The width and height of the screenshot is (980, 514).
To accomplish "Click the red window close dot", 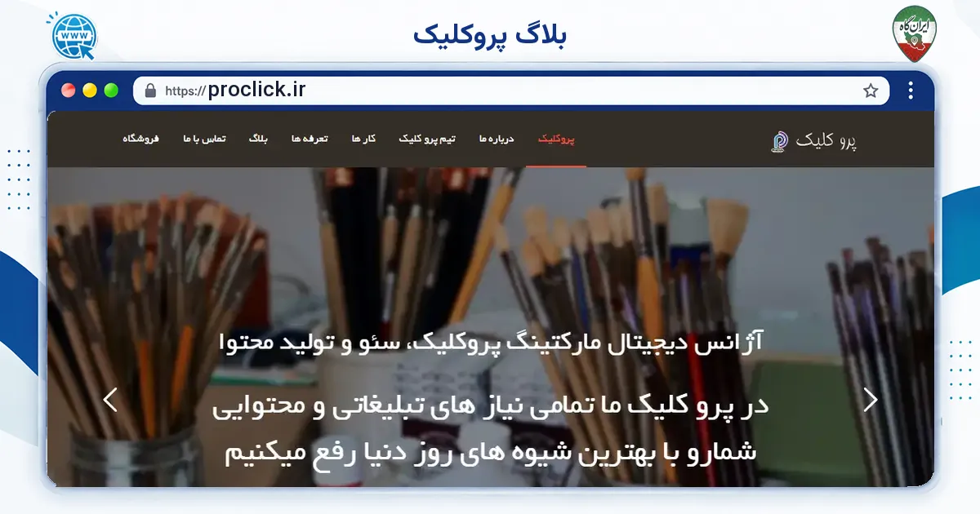I will pos(69,91).
